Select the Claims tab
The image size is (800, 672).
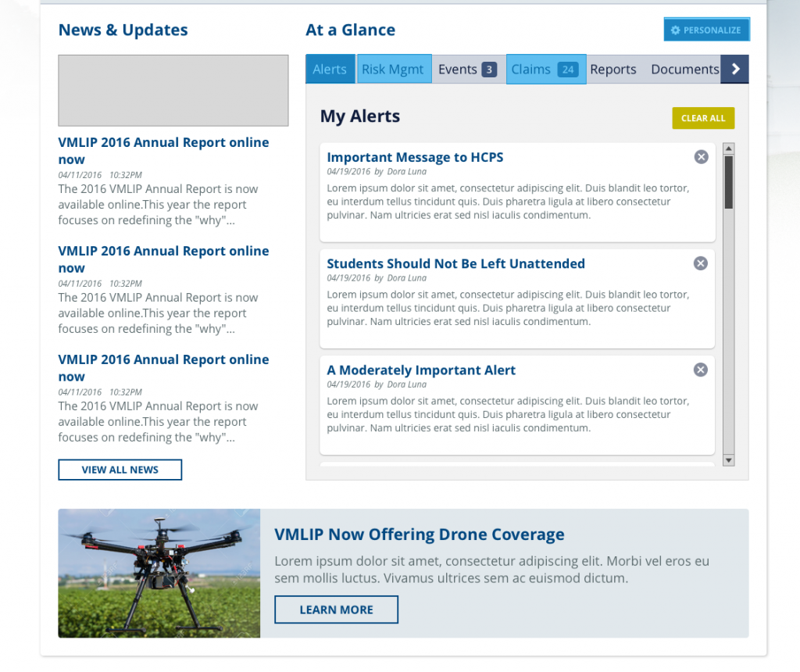[x=546, y=69]
